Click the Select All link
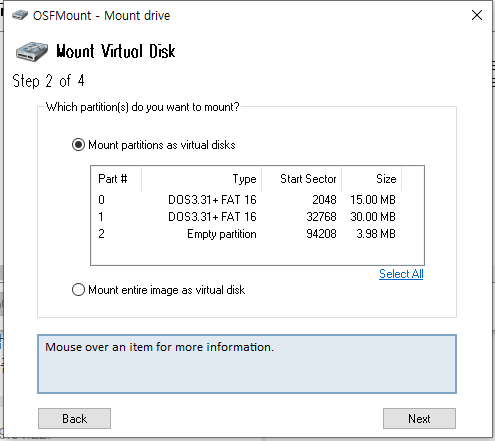495x441 pixels. (x=401, y=274)
